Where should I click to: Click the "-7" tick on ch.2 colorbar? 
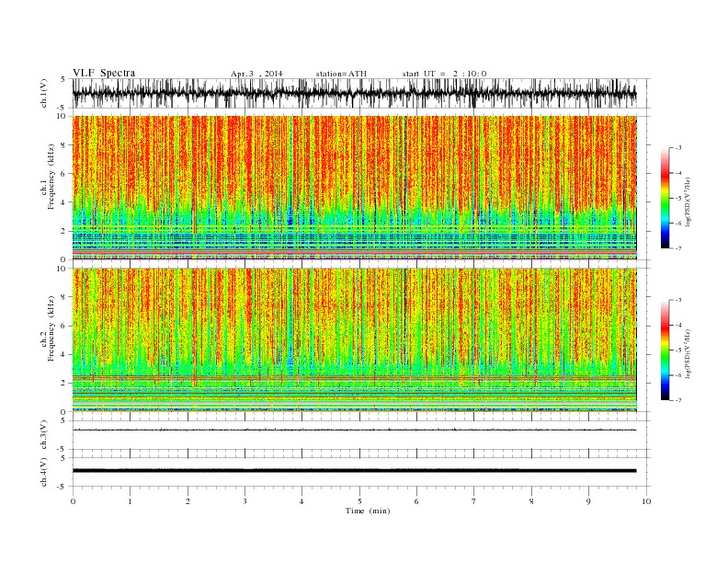coord(678,400)
